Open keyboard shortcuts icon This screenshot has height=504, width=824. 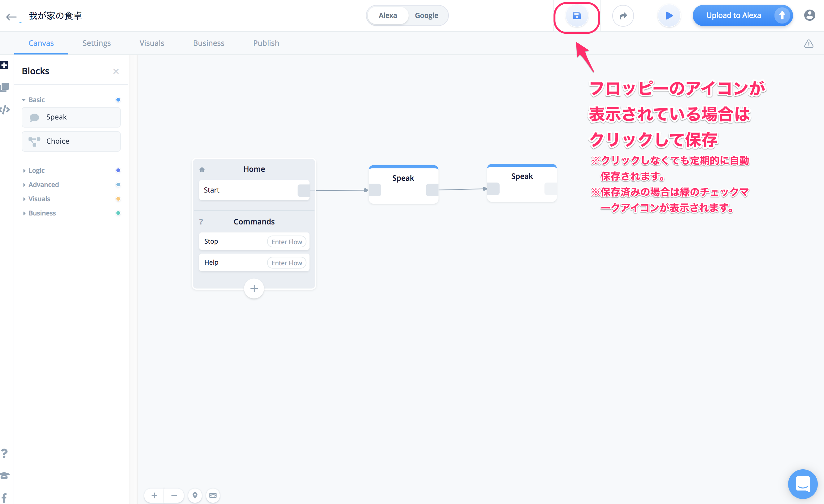pyautogui.click(x=213, y=495)
